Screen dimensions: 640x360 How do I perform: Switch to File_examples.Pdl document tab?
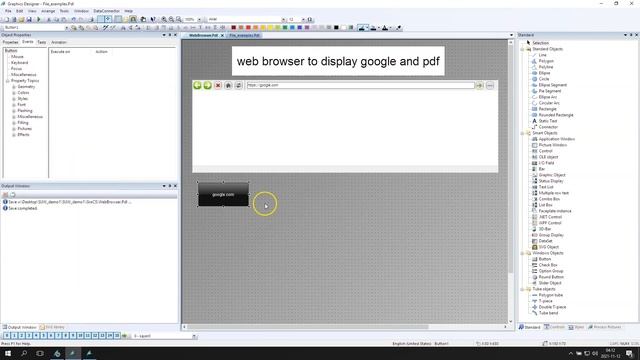[244, 36]
